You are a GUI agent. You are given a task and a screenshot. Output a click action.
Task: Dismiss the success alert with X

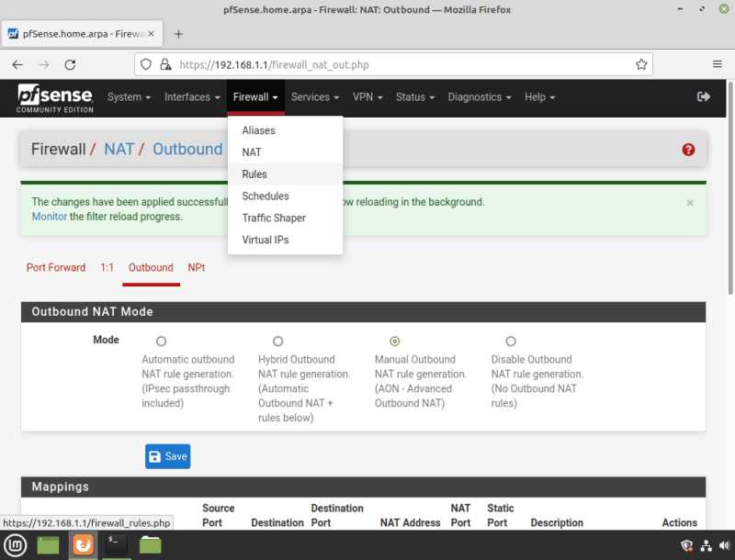[690, 202]
